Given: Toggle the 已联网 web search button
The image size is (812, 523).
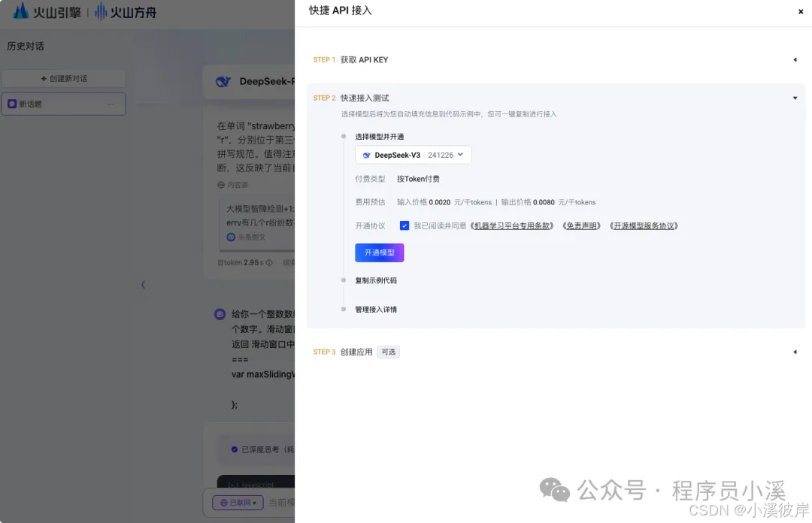Looking at the screenshot, I should [x=238, y=502].
